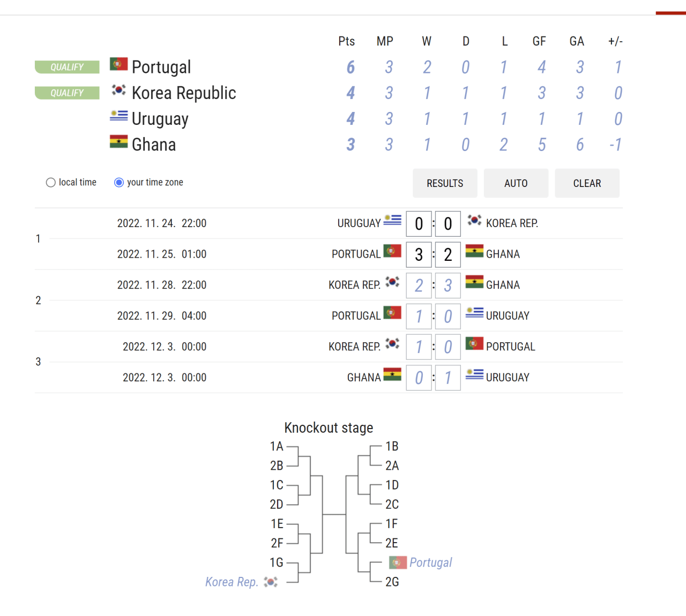Click Korea Rep. flag in knockout bracket

point(271,582)
